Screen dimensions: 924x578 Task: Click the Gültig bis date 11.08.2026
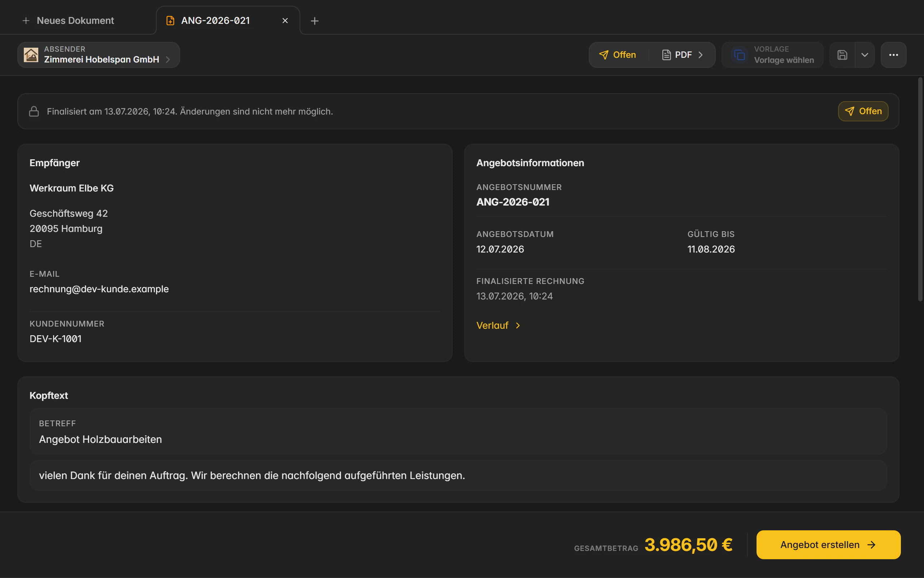pos(711,249)
